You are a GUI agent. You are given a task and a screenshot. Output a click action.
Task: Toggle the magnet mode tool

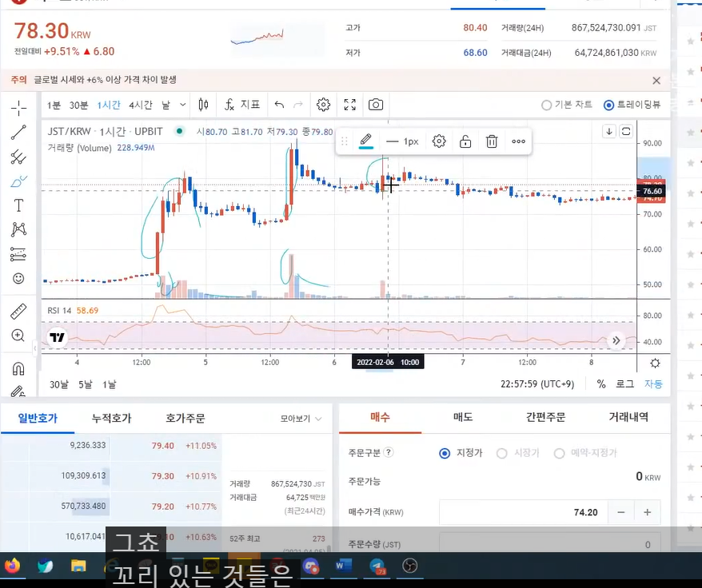coord(18,369)
